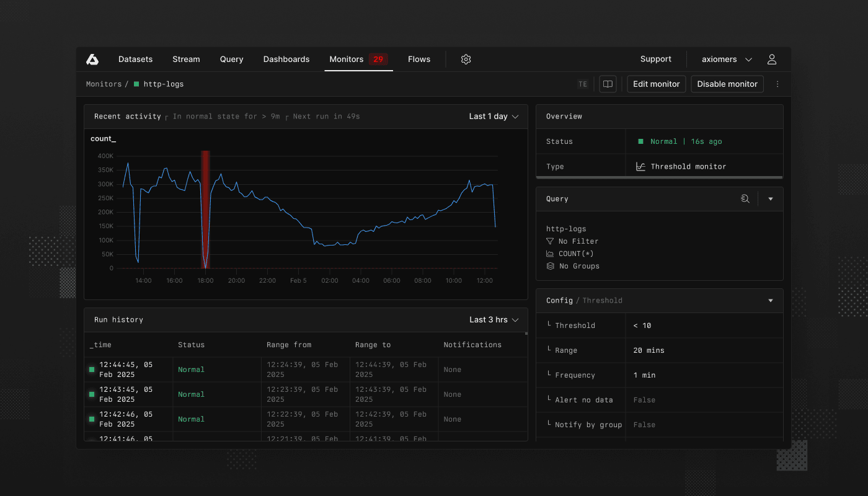Select the 12:44:45 run history row
The image size is (868, 496).
point(306,370)
